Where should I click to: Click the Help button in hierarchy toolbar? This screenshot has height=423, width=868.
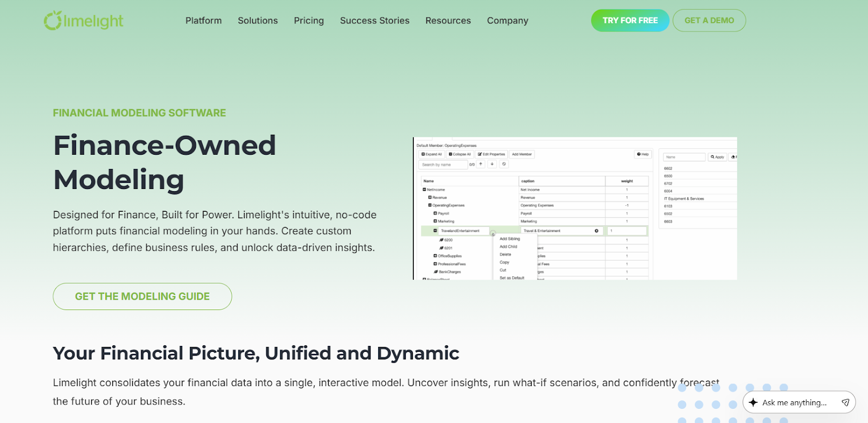tap(643, 154)
